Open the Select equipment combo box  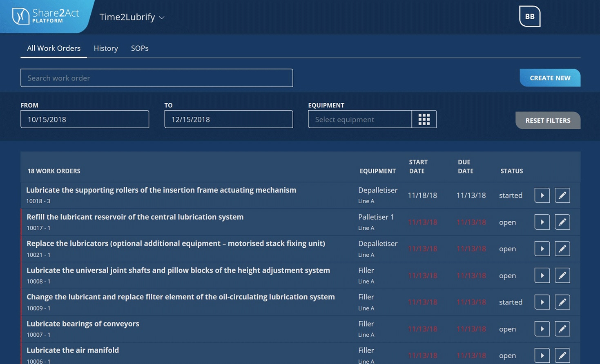[x=360, y=119]
